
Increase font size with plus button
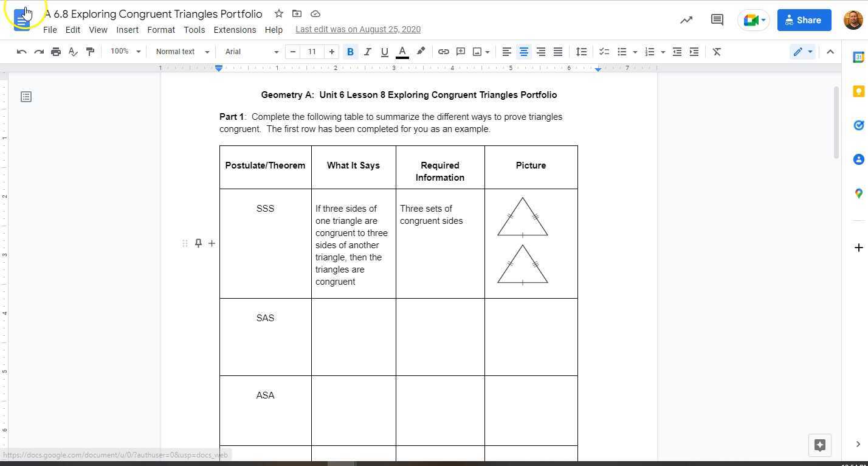point(332,52)
